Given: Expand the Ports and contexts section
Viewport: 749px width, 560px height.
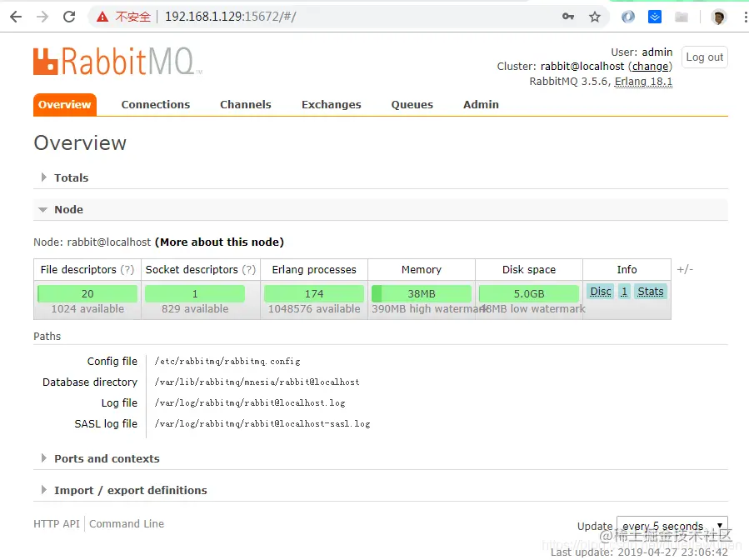Looking at the screenshot, I should tap(107, 458).
